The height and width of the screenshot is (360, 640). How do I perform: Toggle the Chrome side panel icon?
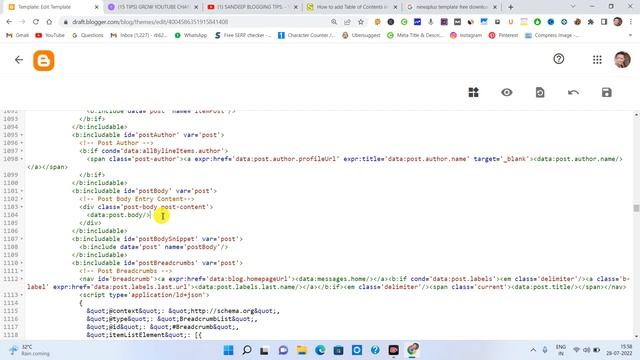pos(604,22)
